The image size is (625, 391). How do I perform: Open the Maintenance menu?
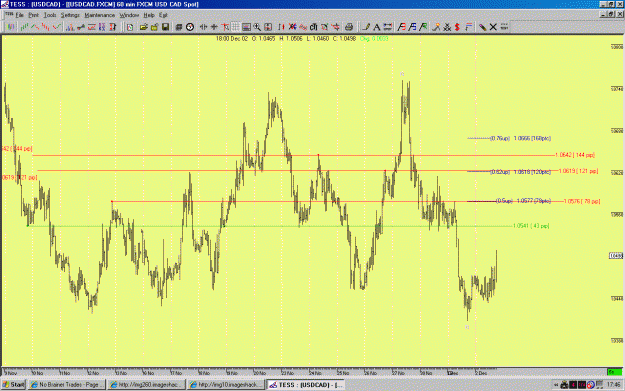(100, 15)
